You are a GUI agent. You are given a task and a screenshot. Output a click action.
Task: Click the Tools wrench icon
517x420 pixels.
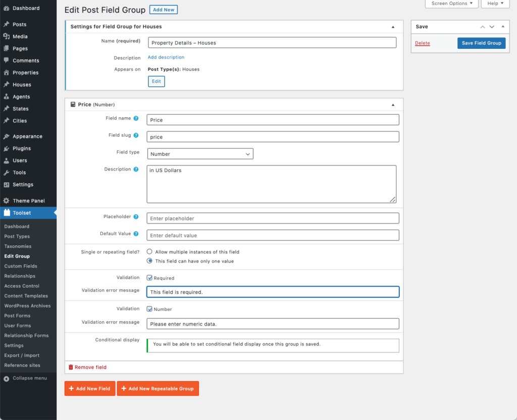(x=6, y=173)
